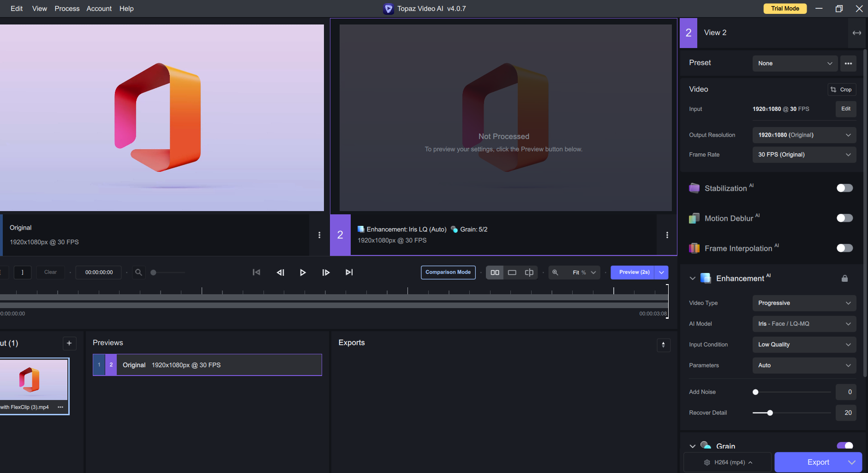Open the Account menu

click(x=99, y=8)
